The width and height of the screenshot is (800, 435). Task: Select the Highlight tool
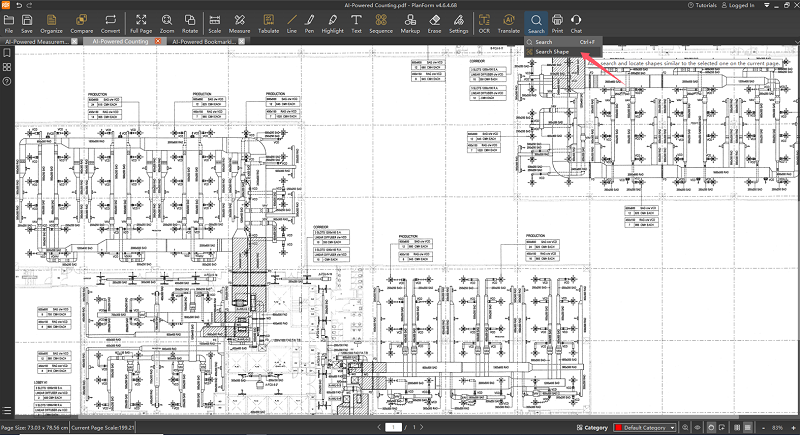(332, 23)
